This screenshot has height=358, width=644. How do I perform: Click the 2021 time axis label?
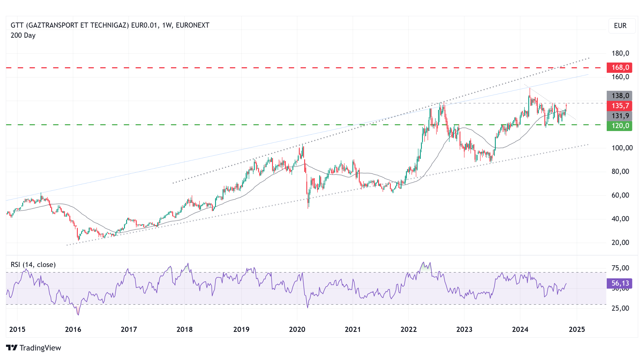[353, 329]
